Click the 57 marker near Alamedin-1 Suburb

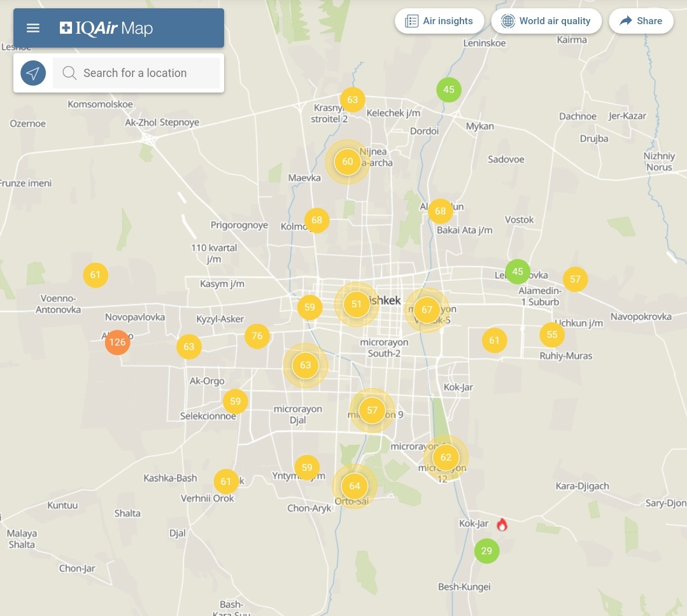(575, 279)
